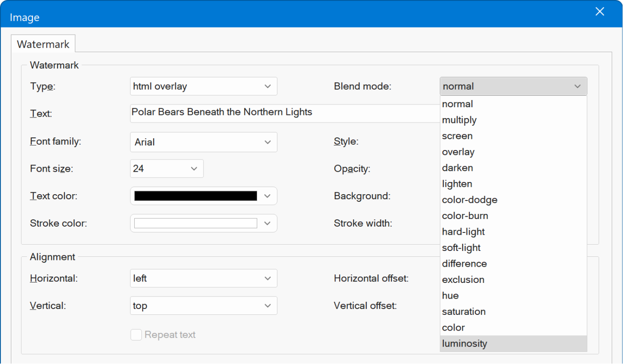This screenshot has width=623, height=364.
Task: Open the Font size 24 dropdown
Action: coord(166,169)
